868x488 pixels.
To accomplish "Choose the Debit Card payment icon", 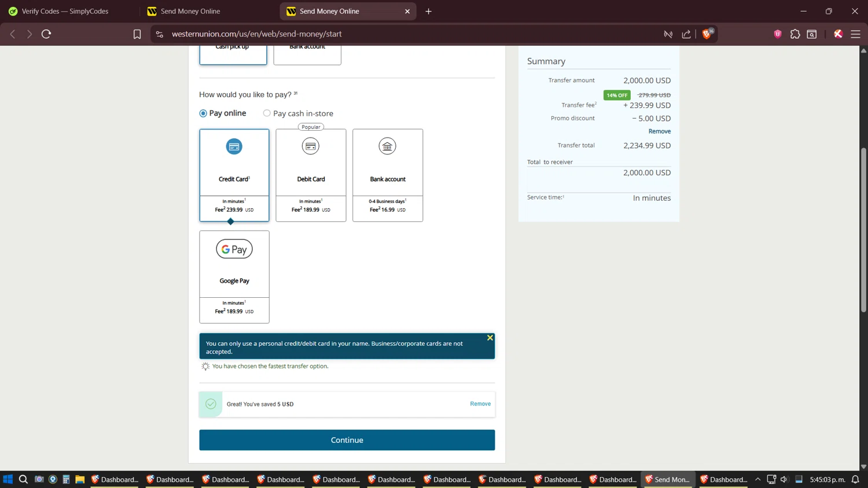I will (311, 146).
